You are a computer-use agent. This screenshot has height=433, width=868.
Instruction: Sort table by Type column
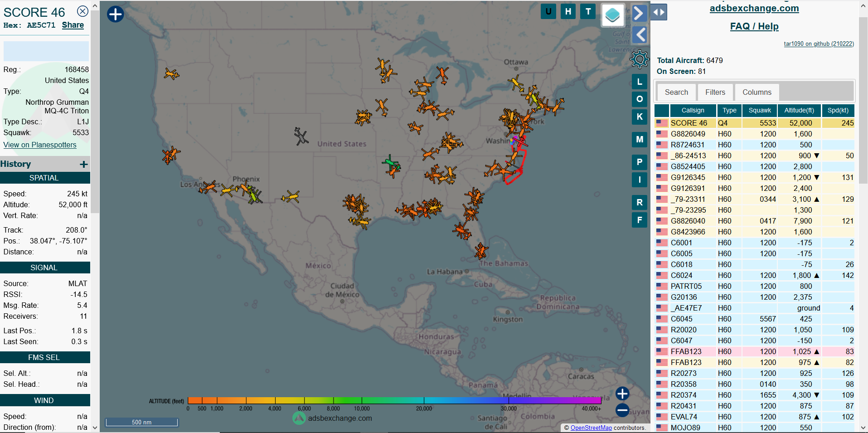pyautogui.click(x=729, y=110)
